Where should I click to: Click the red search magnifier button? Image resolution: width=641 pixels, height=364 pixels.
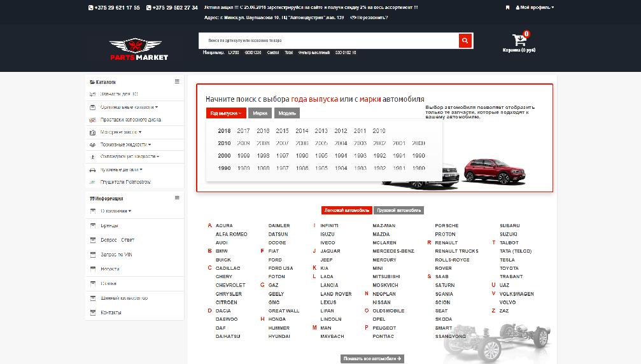[465, 41]
